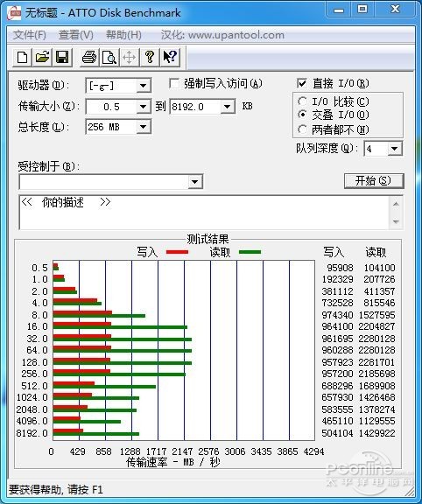
Task: Click the 写入 column header above values
Action: click(x=334, y=252)
